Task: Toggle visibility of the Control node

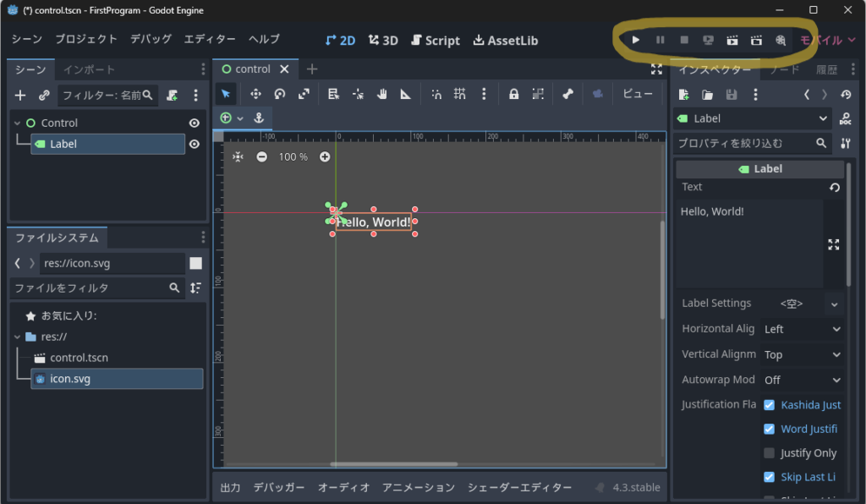Action: 195,123
